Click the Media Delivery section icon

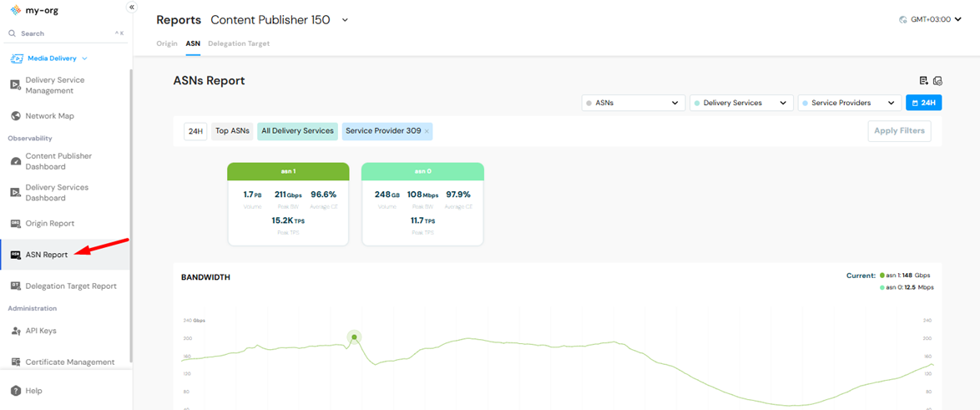point(16,58)
